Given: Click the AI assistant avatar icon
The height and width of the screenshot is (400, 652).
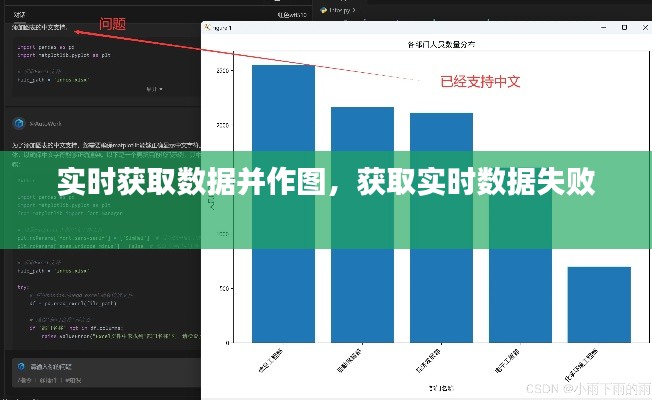Looking at the screenshot, I should coord(18,123).
